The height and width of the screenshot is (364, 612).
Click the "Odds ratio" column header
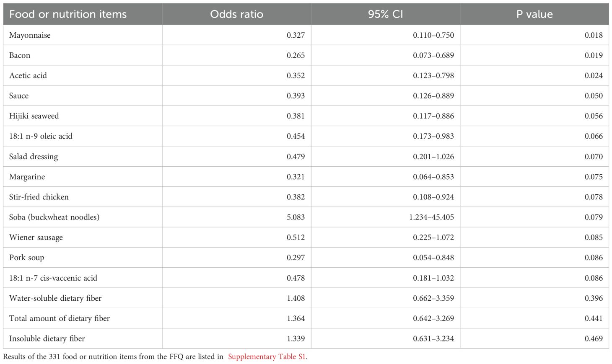point(236,14)
